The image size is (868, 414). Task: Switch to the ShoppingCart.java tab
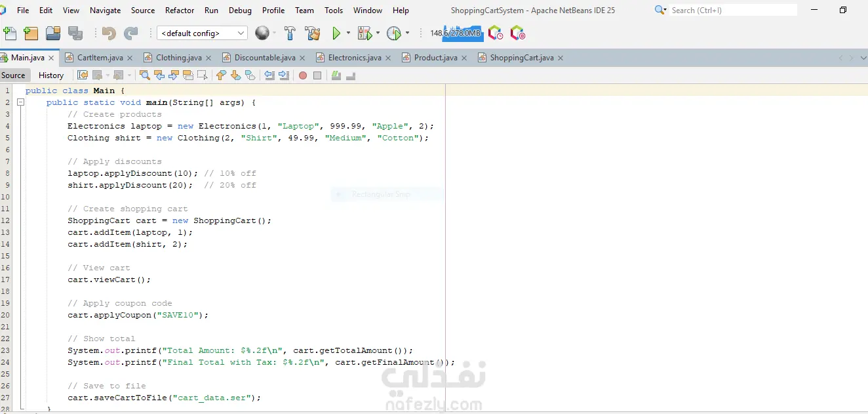click(x=521, y=58)
